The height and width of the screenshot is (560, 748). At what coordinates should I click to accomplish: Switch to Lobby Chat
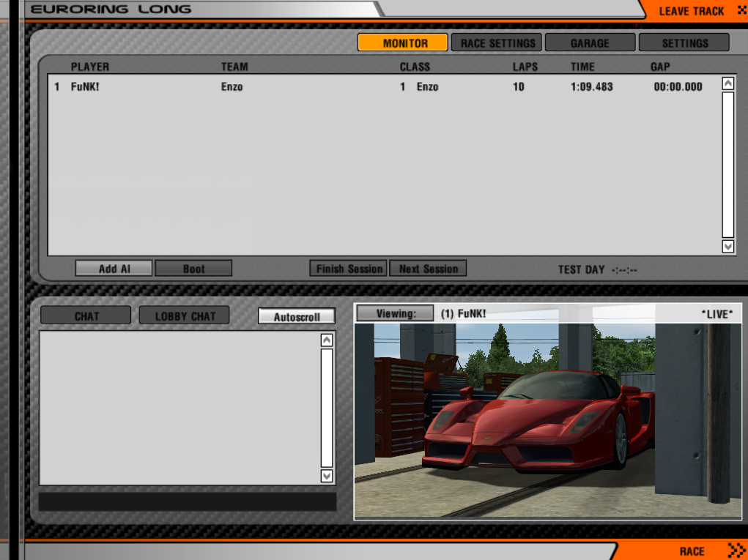coord(184,316)
